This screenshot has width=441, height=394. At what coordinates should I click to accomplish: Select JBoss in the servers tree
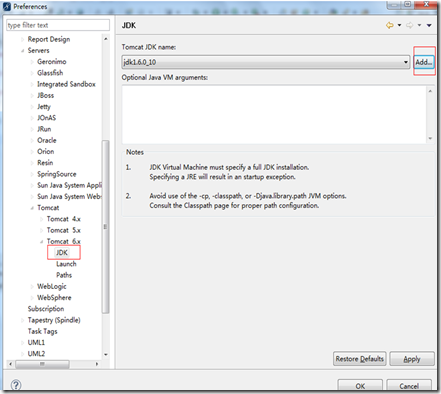45,95
